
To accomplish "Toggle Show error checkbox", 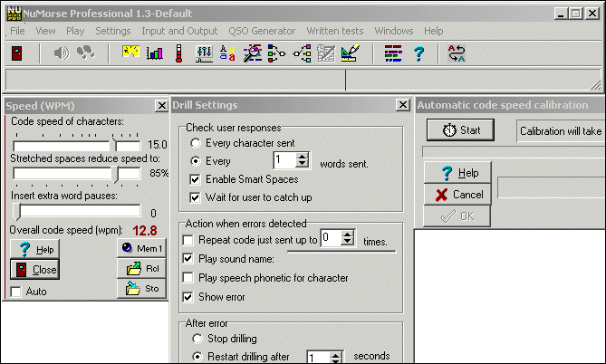I will coord(188,297).
